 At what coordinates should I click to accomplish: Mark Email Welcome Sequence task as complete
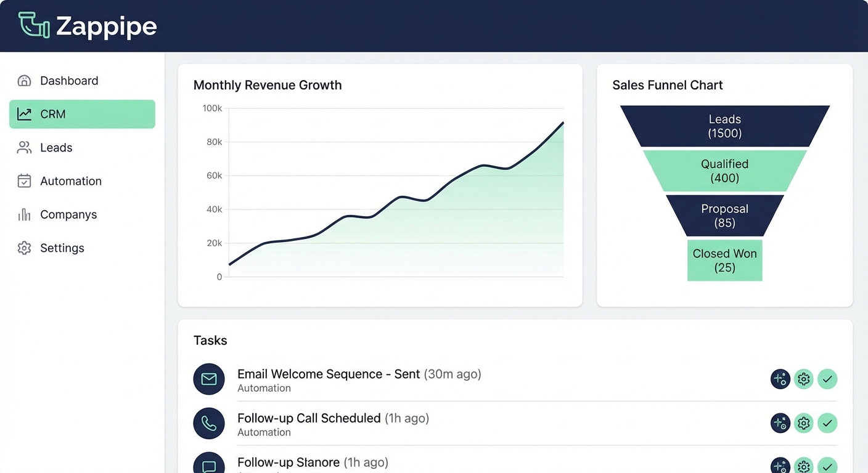[827, 379]
